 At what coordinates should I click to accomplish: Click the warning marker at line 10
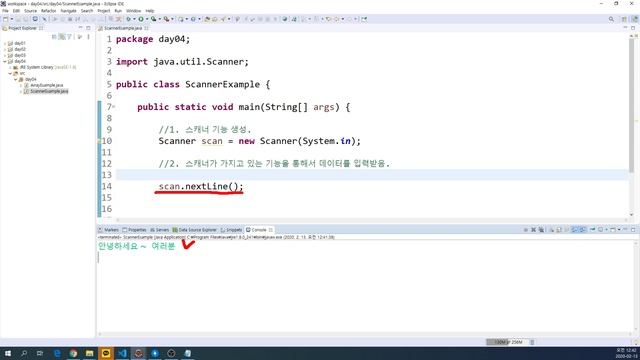(x=99, y=141)
